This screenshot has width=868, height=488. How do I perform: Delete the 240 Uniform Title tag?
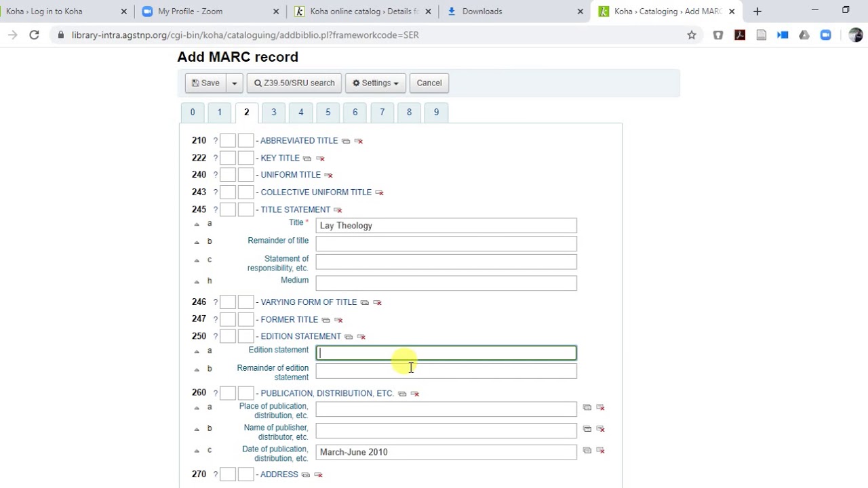click(x=328, y=175)
